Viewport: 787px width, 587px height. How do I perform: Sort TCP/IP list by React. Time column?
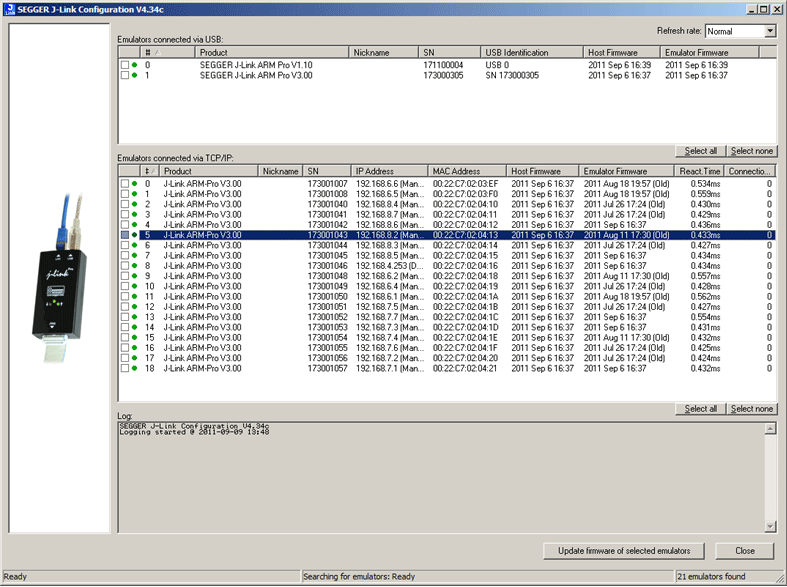[699, 171]
